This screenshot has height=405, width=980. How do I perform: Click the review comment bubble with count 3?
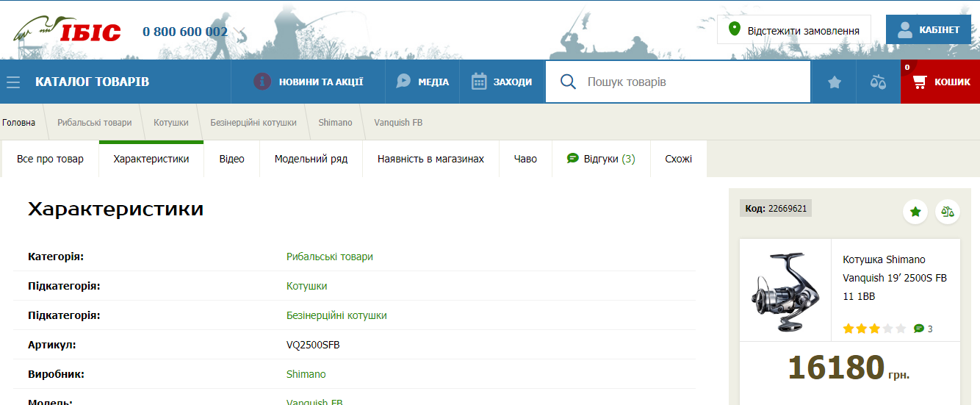coord(923,329)
